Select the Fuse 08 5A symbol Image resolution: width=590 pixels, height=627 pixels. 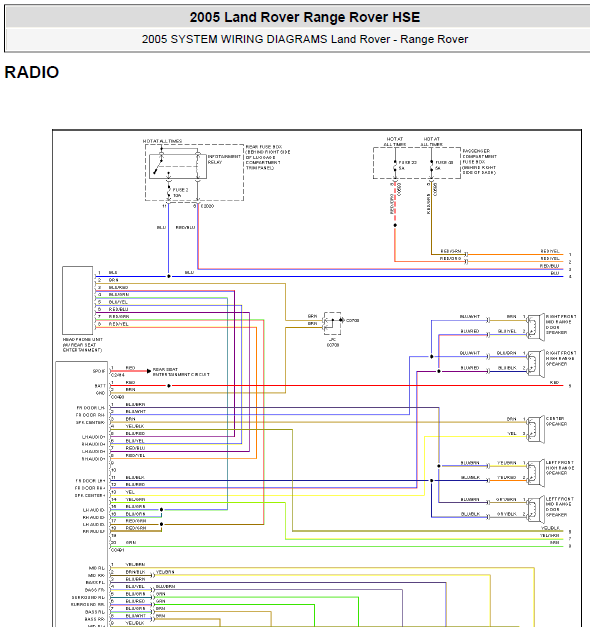point(431,166)
